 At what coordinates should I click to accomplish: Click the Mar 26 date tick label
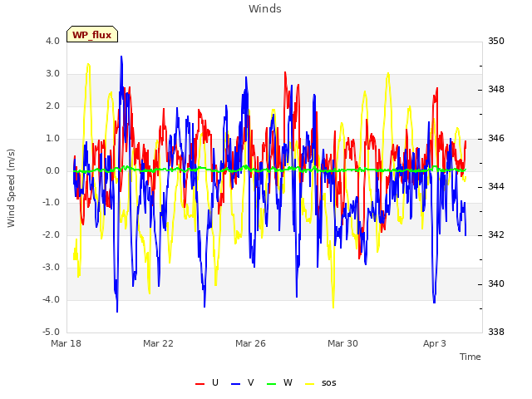click(x=250, y=343)
